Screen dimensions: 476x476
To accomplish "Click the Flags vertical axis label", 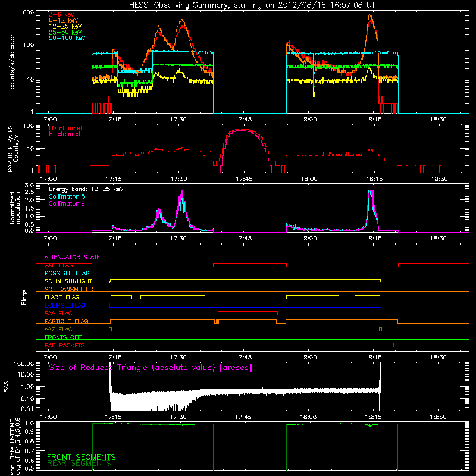I will click(24, 297).
